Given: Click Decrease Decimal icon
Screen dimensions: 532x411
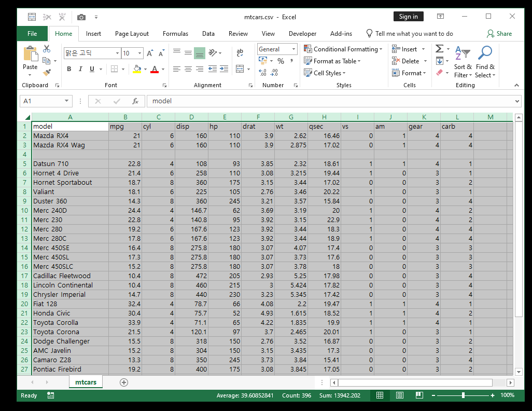Looking at the screenshot, I should (274, 72).
